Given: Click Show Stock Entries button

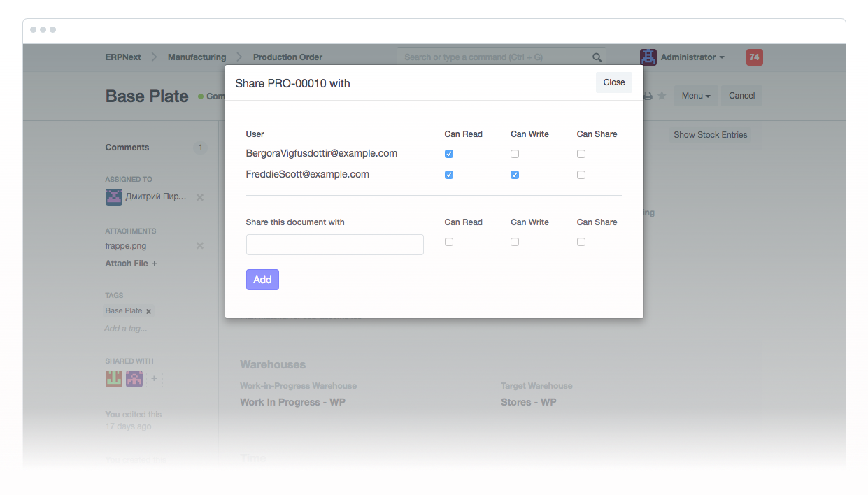Looking at the screenshot, I should (x=711, y=135).
